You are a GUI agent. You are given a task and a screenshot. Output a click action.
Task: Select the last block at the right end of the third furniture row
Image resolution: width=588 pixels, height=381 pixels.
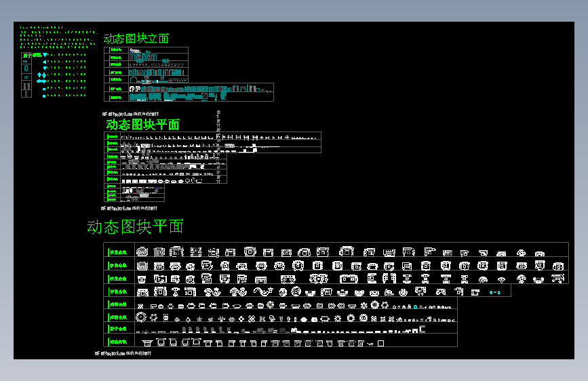pyautogui.click(x=557, y=279)
